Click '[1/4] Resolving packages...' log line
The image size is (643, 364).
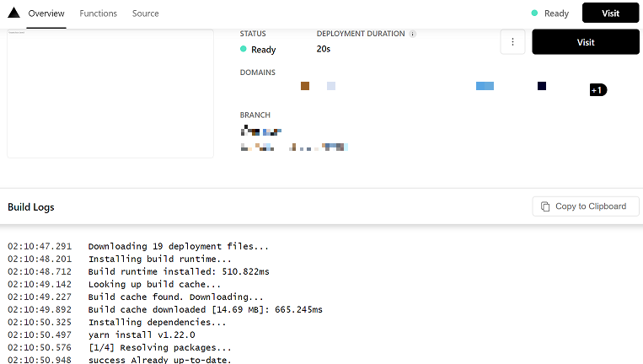[160, 348]
